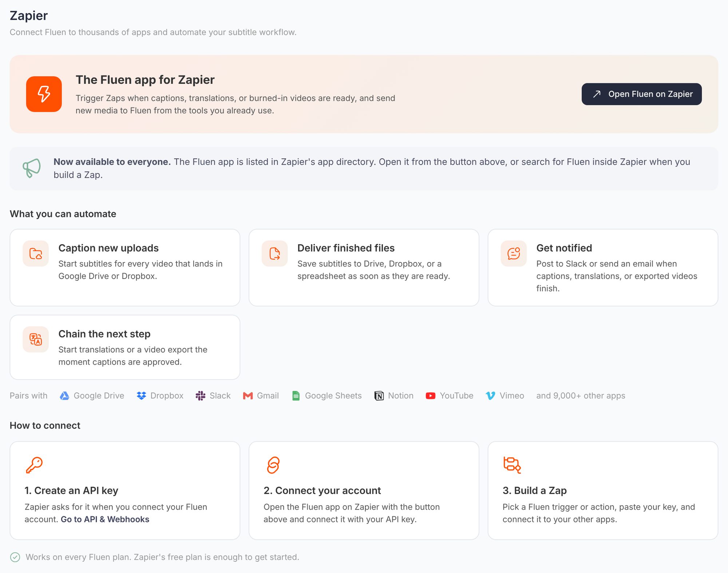The height and width of the screenshot is (573, 728).
Task: Select the Get notified card title
Action: (564, 248)
